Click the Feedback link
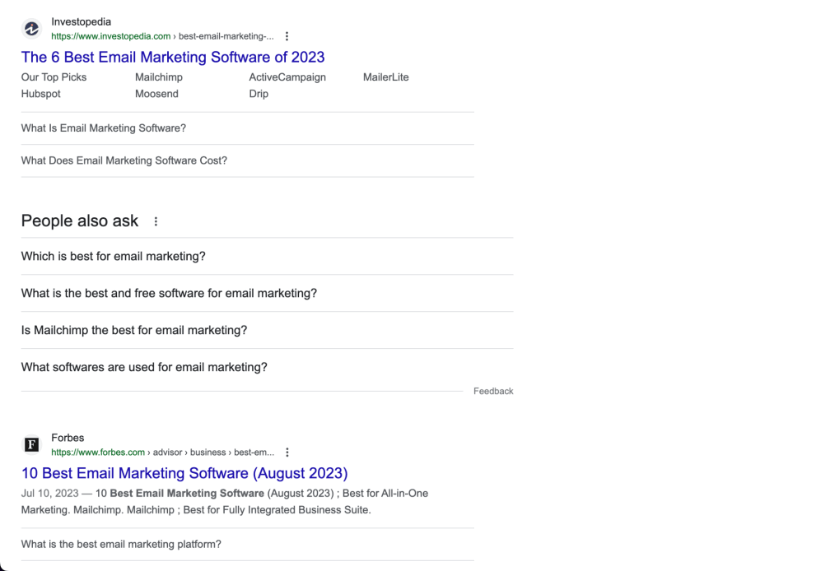This screenshot has height=571, width=823. pyautogui.click(x=493, y=391)
